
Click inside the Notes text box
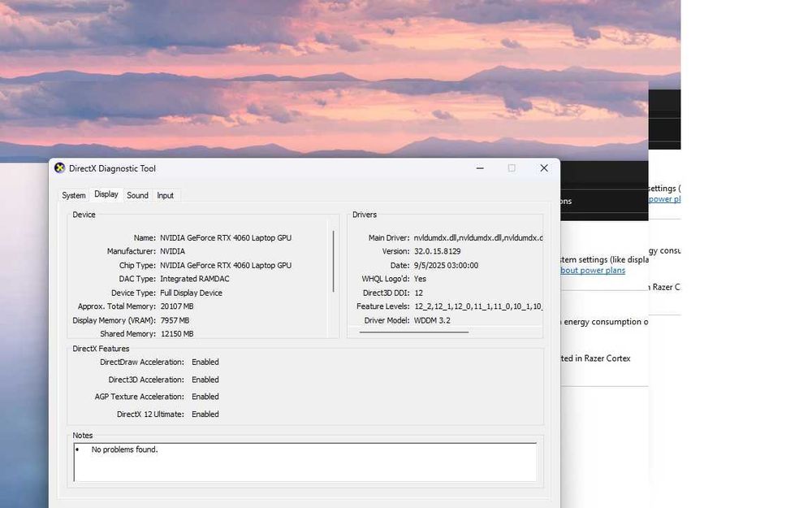pyautogui.click(x=305, y=462)
